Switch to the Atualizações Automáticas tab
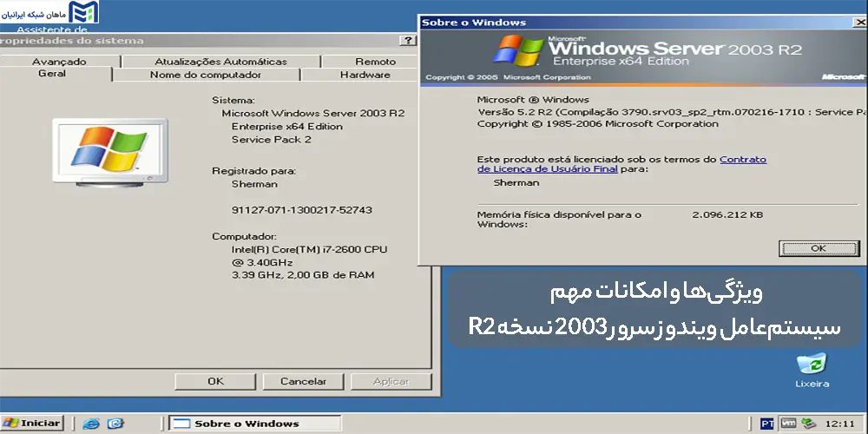Screen dimensions: 868x434 tap(220, 62)
